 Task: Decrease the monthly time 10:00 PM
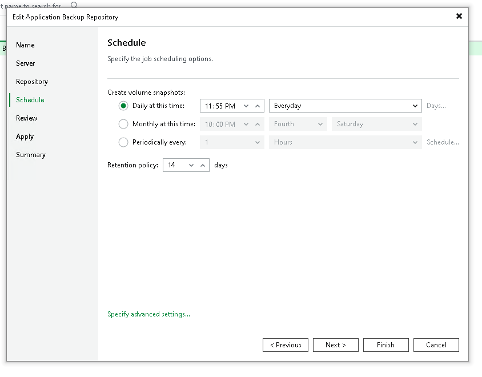246,124
